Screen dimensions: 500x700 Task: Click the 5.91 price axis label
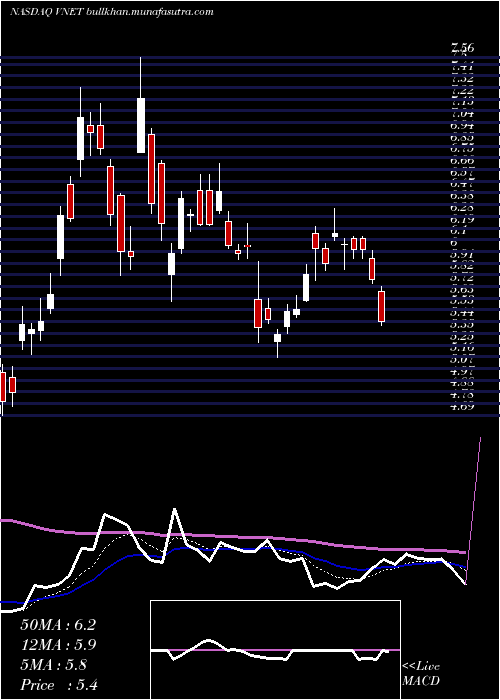tap(462, 254)
